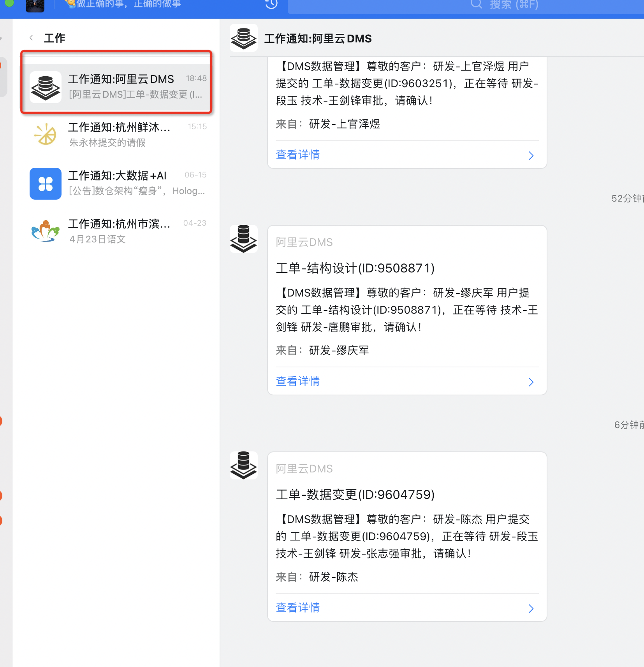The height and width of the screenshot is (667, 644).
Task: Click the DMS avatar in the chat header
Action: pyautogui.click(x=244, y=38)
